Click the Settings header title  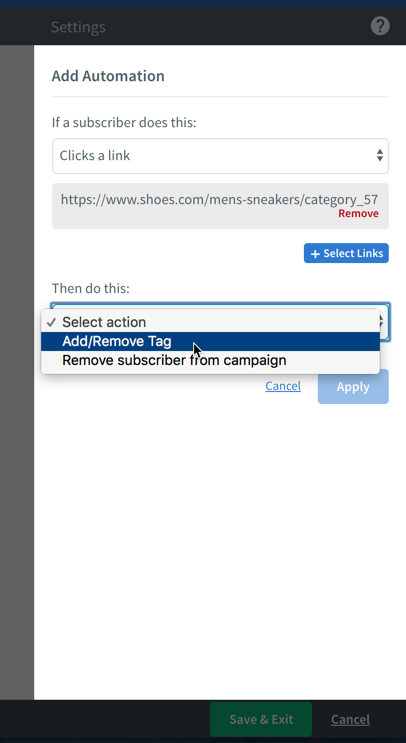[x=78, y=27]
